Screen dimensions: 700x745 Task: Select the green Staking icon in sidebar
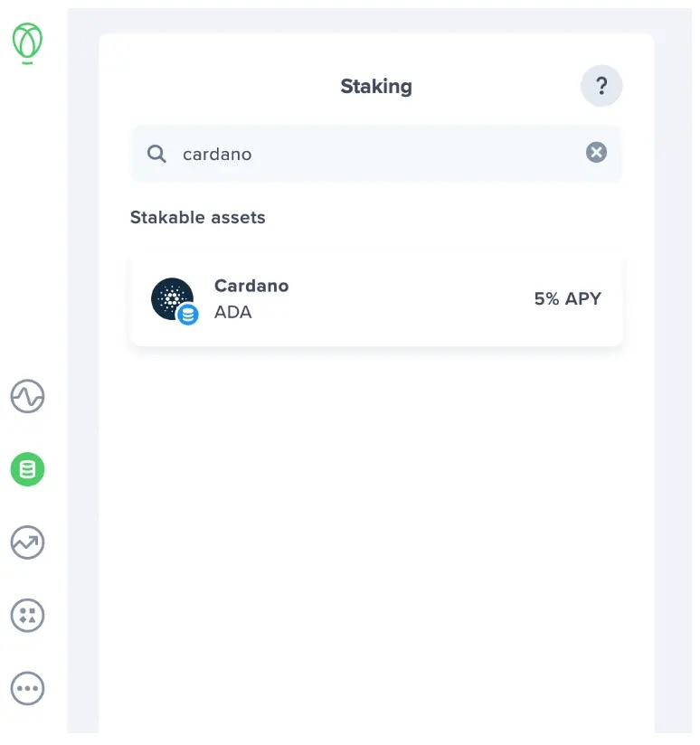point(26,469)
